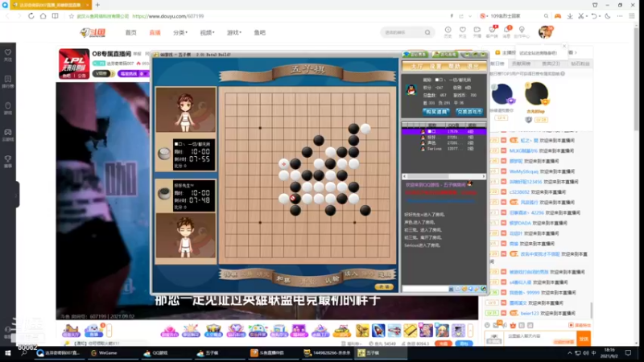Click 房间任务 icon below video
644x362 pixels.
(71, 330)
